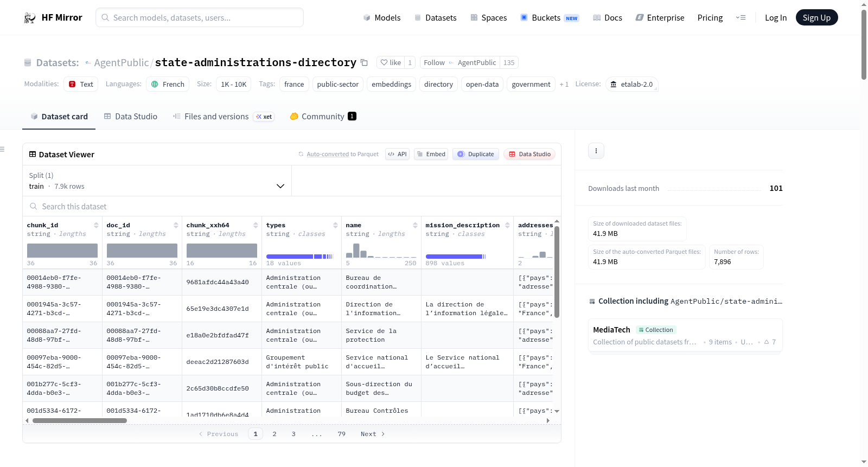Click the Embed button
The image size is (868, 467).
pos(431,154)
